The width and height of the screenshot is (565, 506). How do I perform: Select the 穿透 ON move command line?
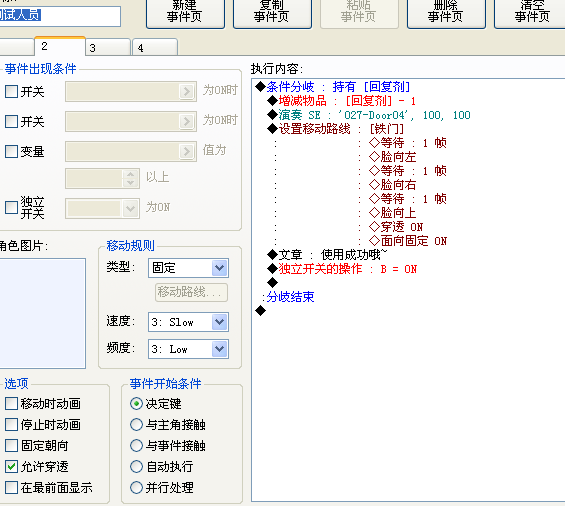(396, 227)
